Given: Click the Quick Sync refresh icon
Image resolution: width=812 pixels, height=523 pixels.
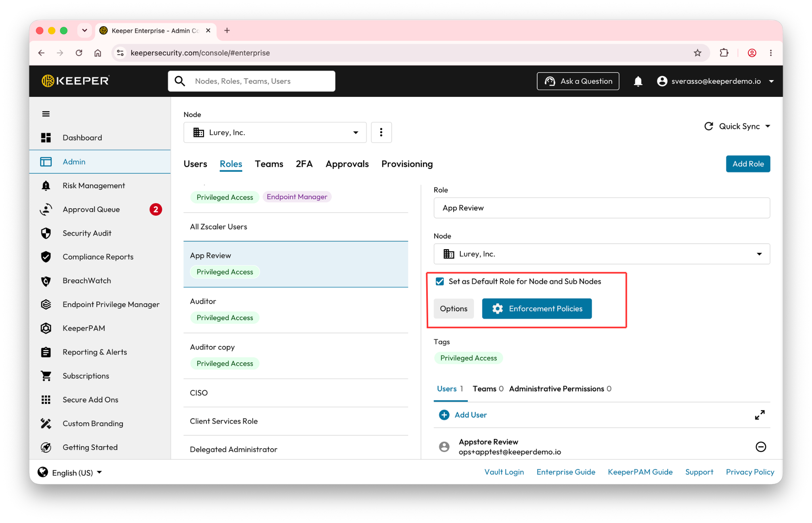Looking at the screenshot, I should [709, 126].
